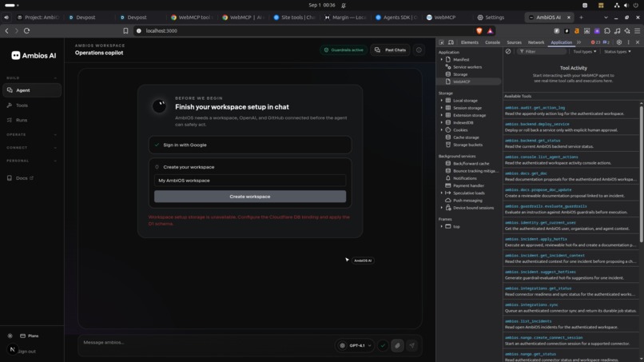
Task: Open Tools in the sidebar
Action: coord(22,105)
